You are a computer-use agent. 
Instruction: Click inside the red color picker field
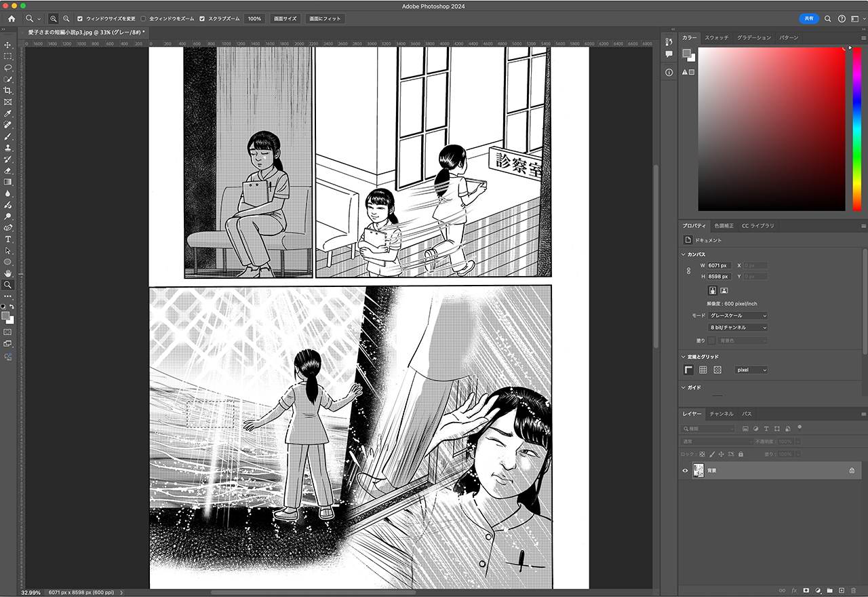click(772, 129)
